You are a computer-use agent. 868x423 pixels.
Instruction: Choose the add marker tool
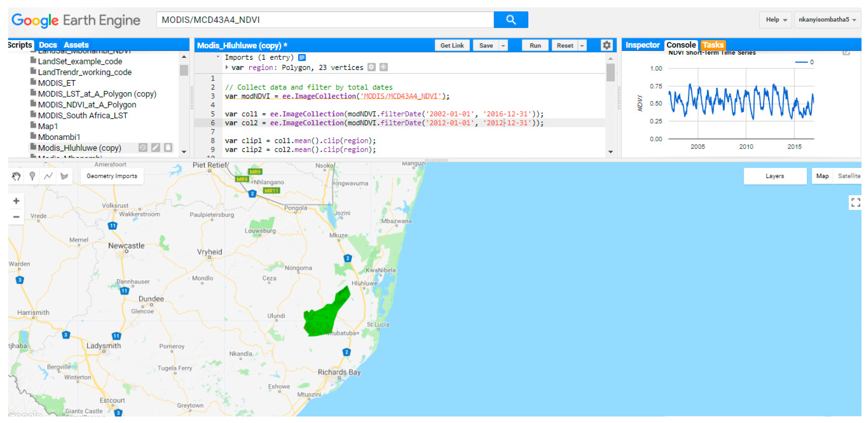coord(32,176)
